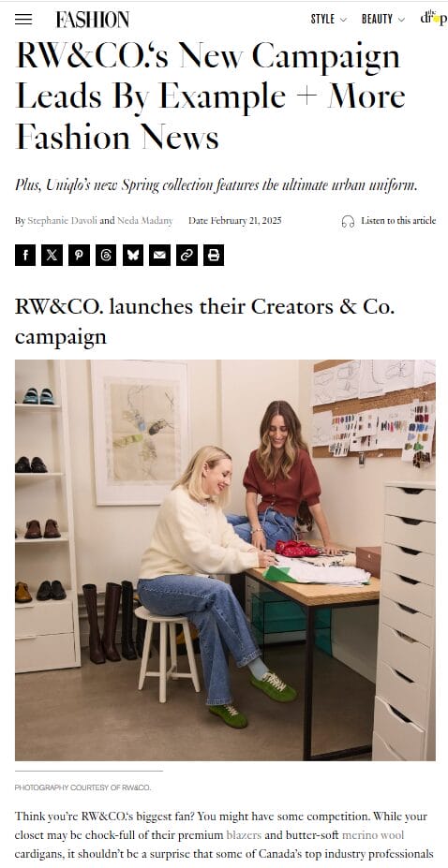
Task: Go to the FASHION homepage logo
Action: click(x=93, y=20)
